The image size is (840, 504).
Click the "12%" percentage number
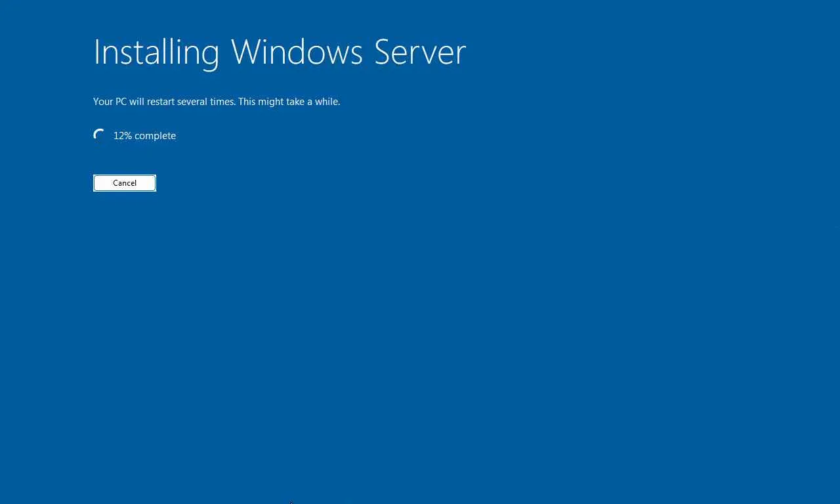[x=123, y=136]
